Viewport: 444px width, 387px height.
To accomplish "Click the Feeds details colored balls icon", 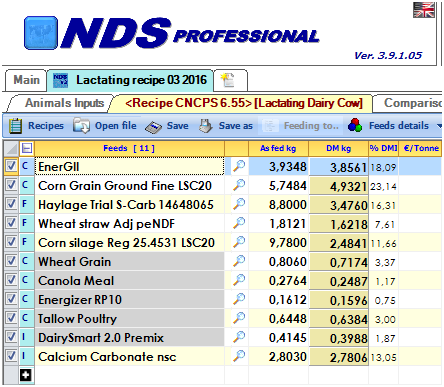I will tap(355, 126).
